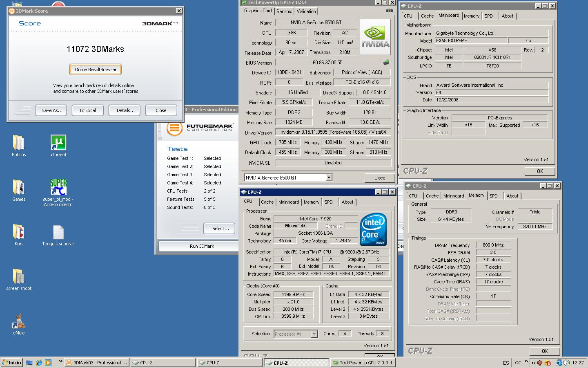Switch to the Validation tab in GPU-Z
Image resolution: width=588 pixels, height=368 pixels.
pyautogui.click(x=306, y=11)
